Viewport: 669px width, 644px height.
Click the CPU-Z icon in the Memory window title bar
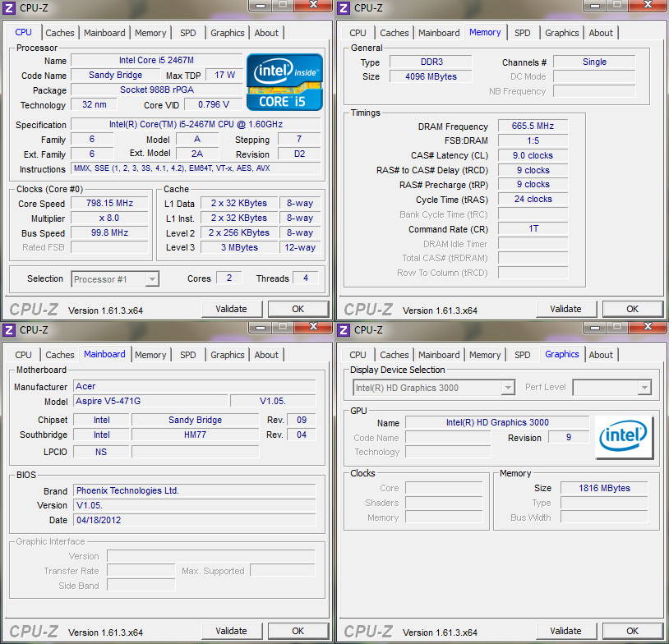[344, 7]
